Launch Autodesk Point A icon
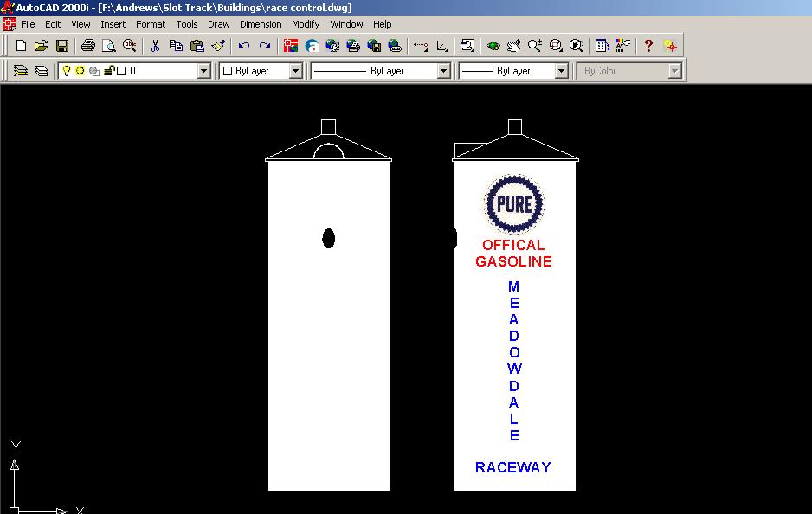The height and width of the screenshot is (514, 812). (312, 46)
